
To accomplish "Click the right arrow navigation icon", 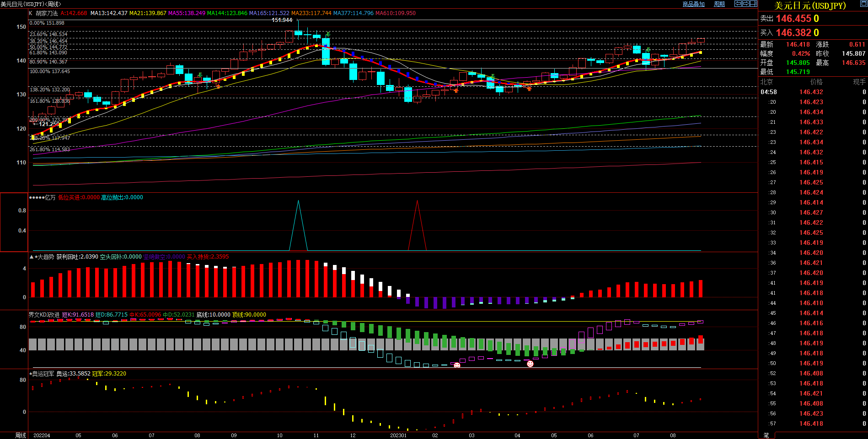I will [745, 4].
